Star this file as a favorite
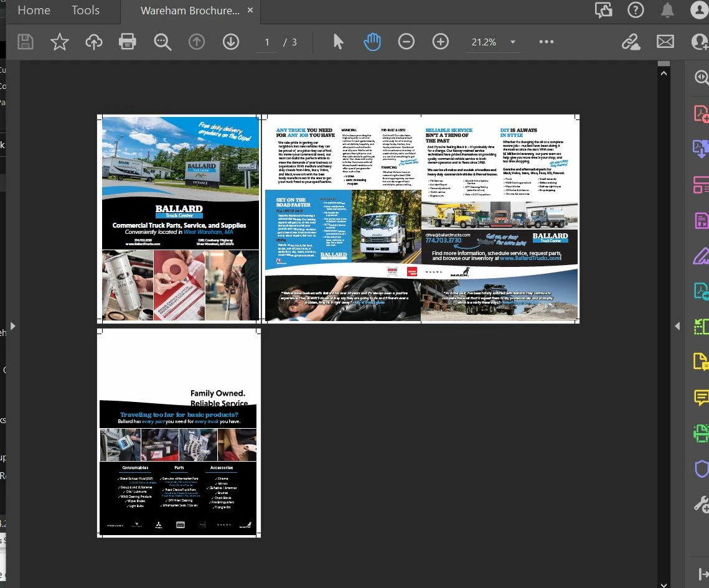This screenshot has width=709, height=588. coord(59,42)
